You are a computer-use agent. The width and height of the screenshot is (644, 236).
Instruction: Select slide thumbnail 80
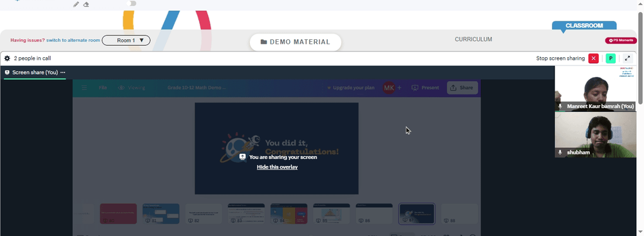pyautogui.click(x=118, y=214)
